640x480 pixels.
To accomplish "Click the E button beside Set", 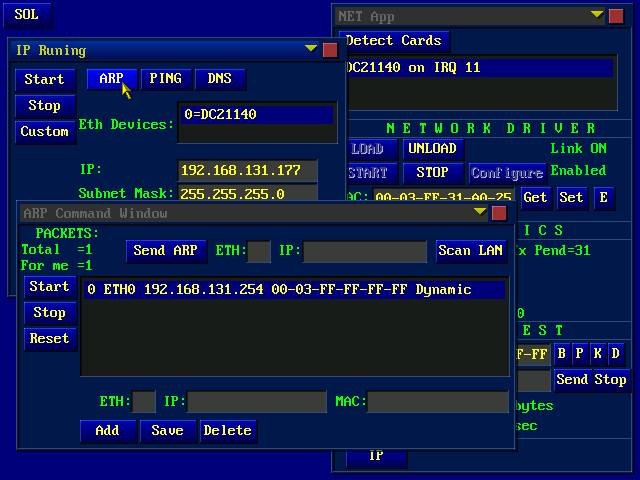I will pos(604,198).
